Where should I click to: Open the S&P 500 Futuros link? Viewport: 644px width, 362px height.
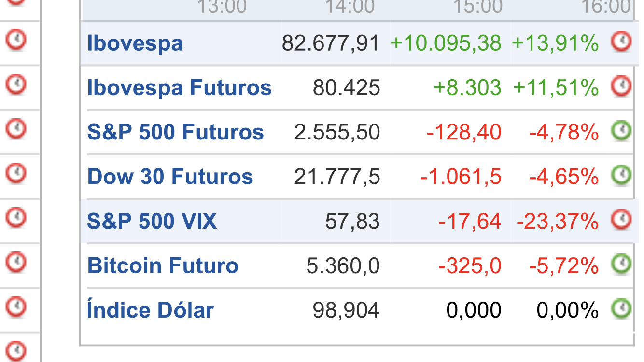point(175,132)
